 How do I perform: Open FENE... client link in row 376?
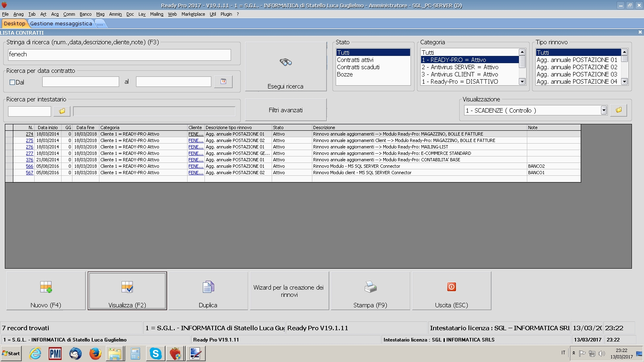tap(196, 160)
